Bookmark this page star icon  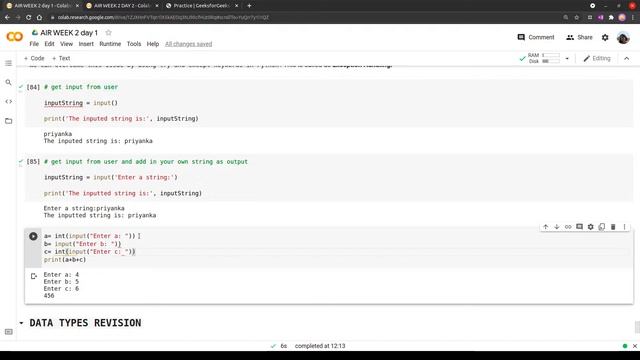tap(577, 18)
